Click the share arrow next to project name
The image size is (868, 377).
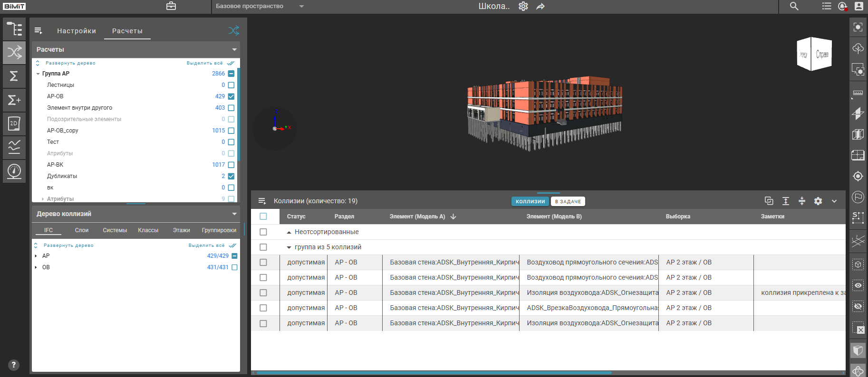coord(540,7)
